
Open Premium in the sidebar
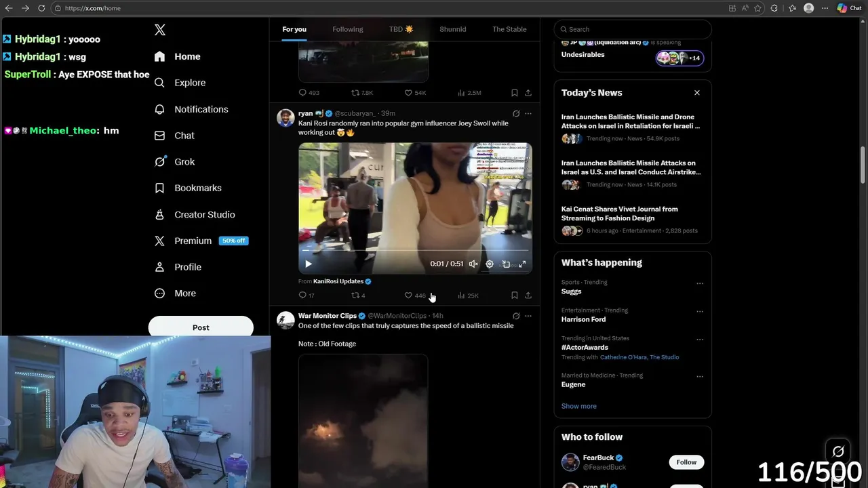coord(201,241)
